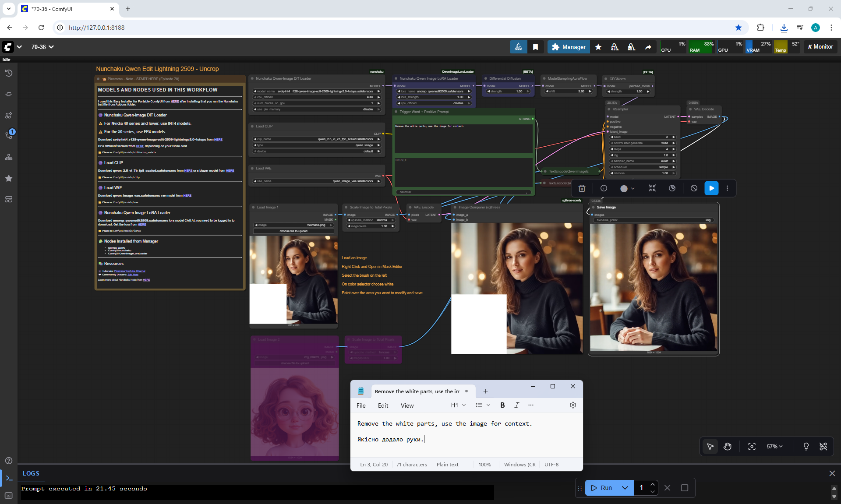Image resolution: width=841 pixels, height=504 pixels.
Task: Open Notepad Edit menu
Action: point(383,405)
